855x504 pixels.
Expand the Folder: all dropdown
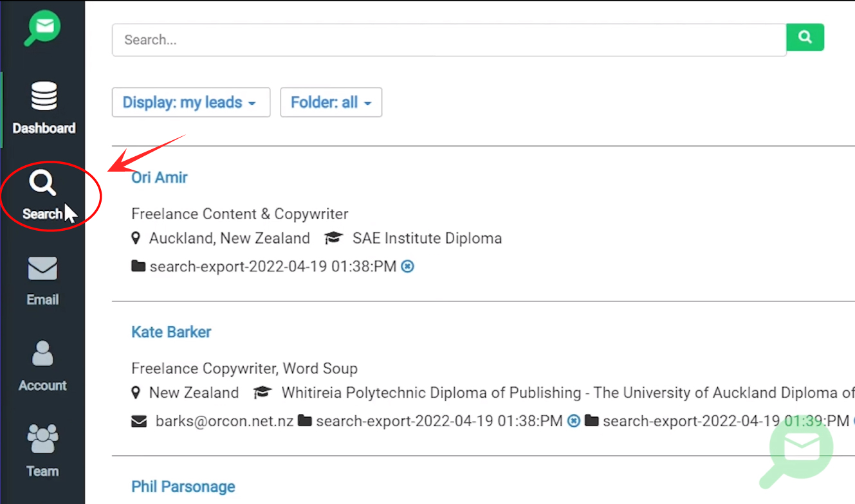tap(331, 102)
